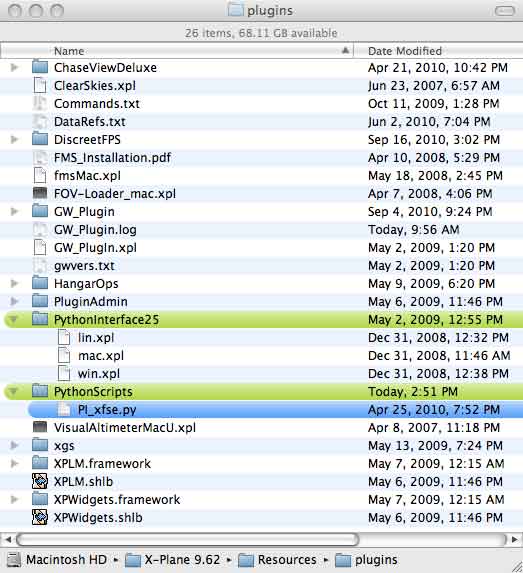Expand the HangarOps folder disclosure triangle
Screen dimensions: 523x573
(14, 283)
